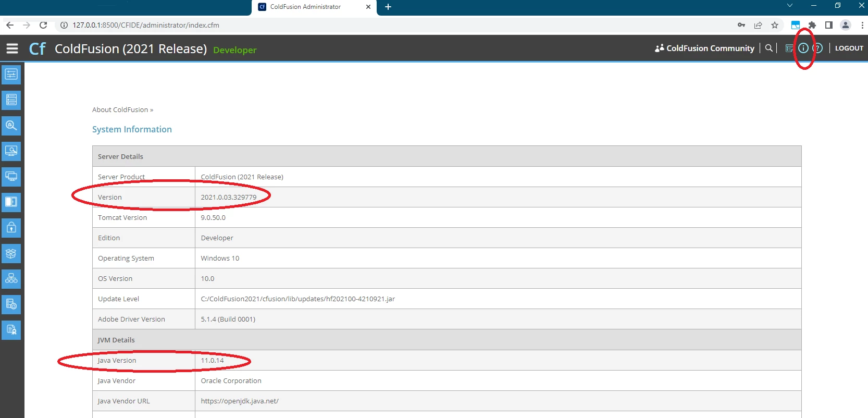Bookmark this tab with star icon
The height and width of the screenshot is (418, 868).
[x=775, y=25]
